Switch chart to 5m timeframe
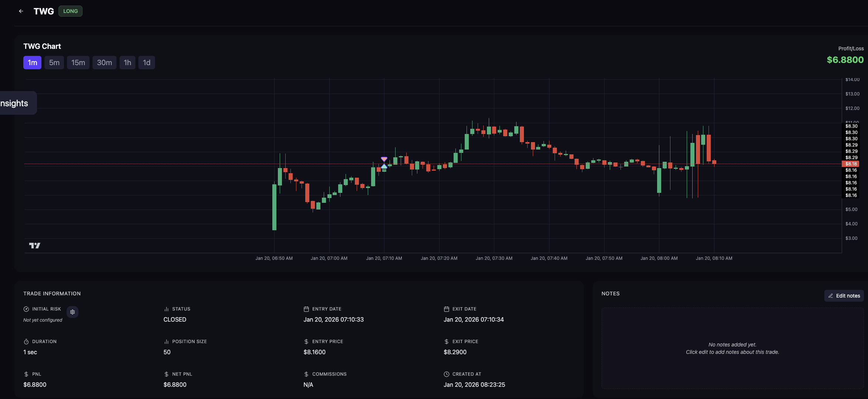Viewport: 868px width, 399px height. 54,63
